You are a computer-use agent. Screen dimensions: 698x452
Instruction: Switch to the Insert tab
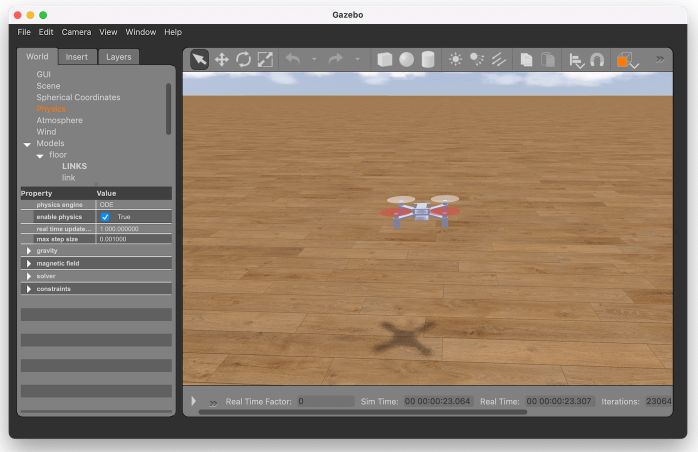pos(77,57)
